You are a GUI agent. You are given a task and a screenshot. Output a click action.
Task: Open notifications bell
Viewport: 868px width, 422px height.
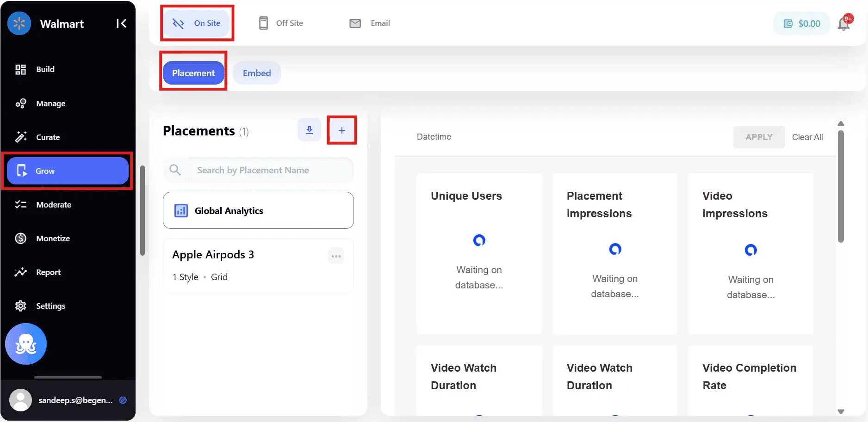pyautogui.click(x=844, y=23)
